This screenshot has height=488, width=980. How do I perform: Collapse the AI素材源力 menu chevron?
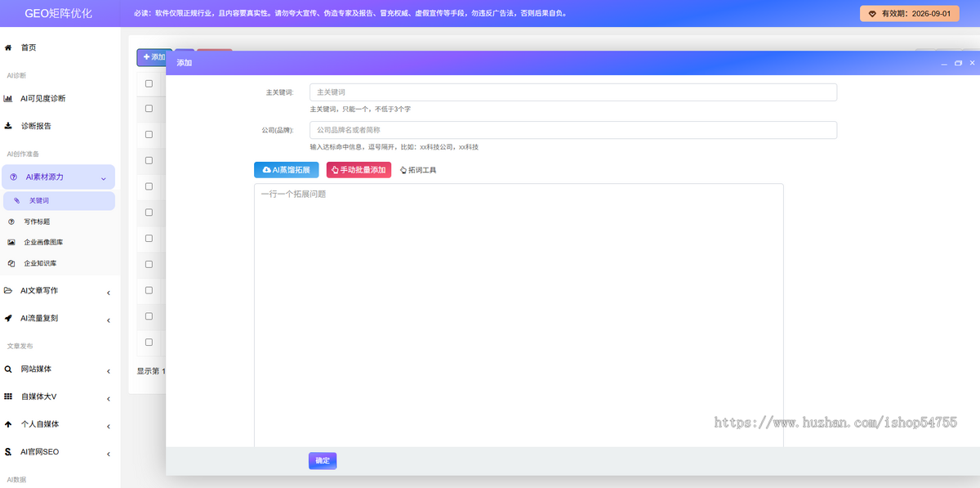pos(103,178)
